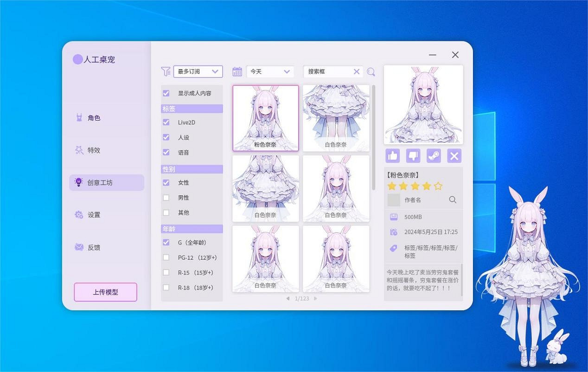This screenshot has width=588, height=372.
Task: Rate five stars for 粉色奈奈
Action: (437, 186)
